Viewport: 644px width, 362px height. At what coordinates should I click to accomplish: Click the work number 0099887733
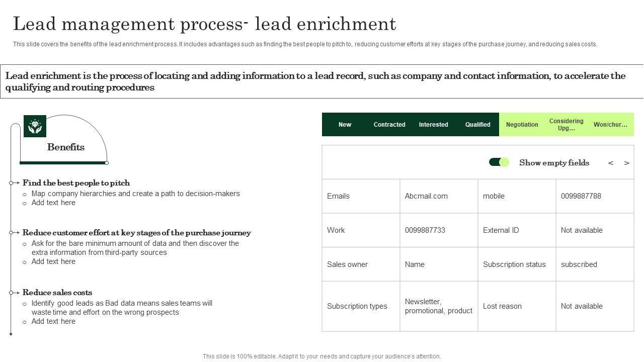(x=425, y=230)
